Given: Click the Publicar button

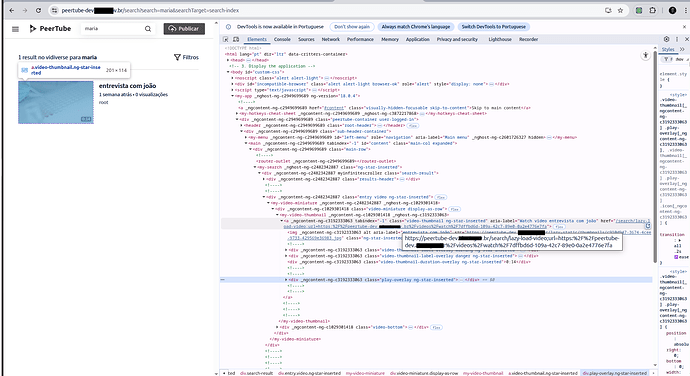Looking at the screenshot, I should click(x=184, y=29).
